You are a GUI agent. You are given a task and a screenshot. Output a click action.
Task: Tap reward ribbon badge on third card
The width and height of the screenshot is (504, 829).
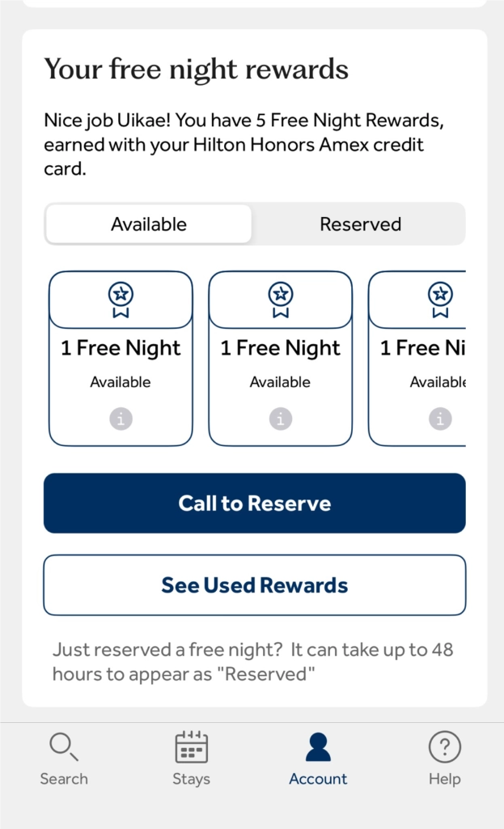(x=440, y=300)
